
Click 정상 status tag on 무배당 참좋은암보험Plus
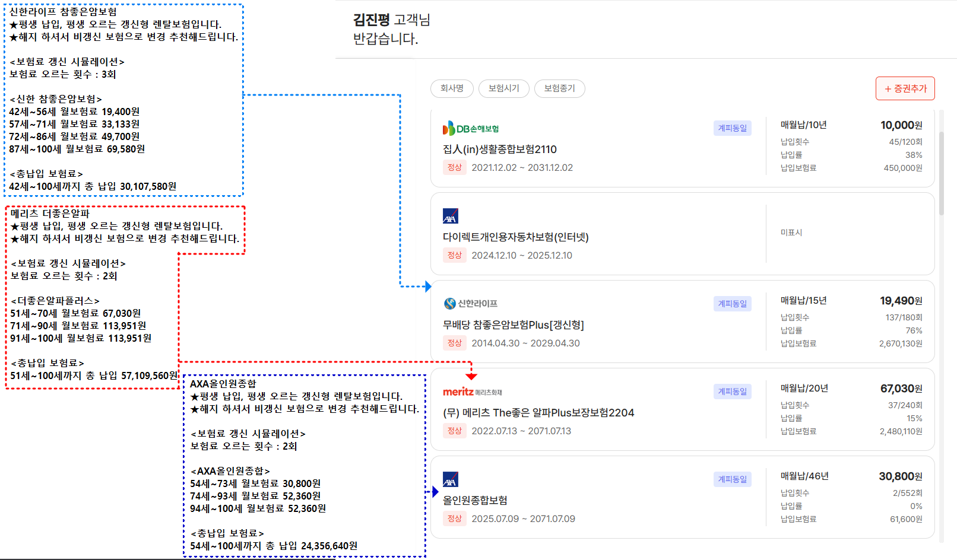pyautogui.click(x=454, y=343)
